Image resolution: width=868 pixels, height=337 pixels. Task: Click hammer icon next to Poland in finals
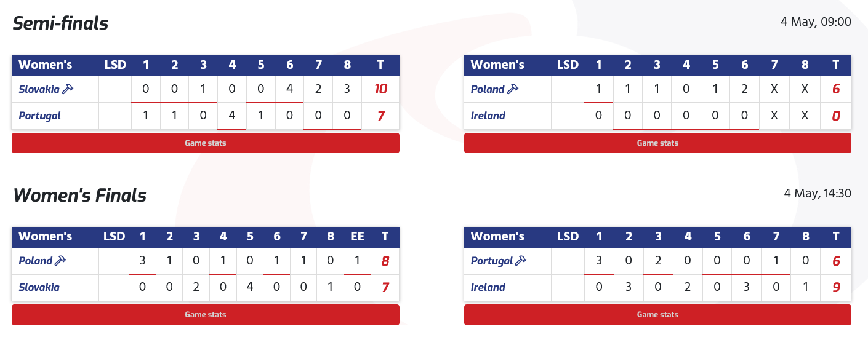point(60,261)
